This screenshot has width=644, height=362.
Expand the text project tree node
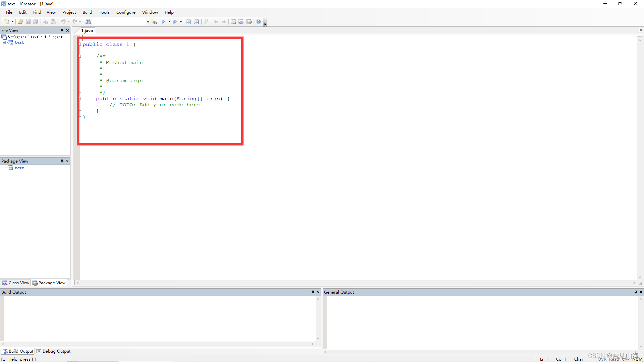tap(4, 43)
